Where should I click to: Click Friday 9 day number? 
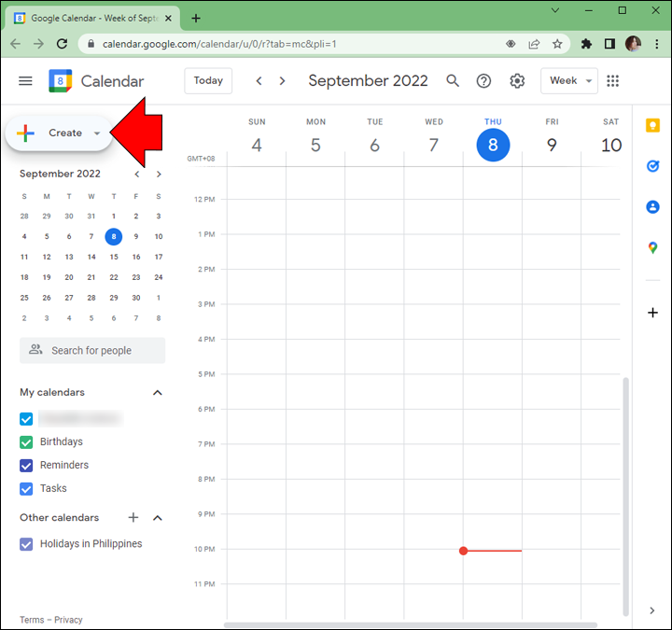click(552, 146)
